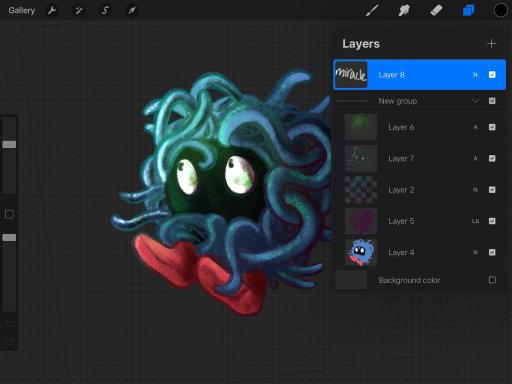Screen dimensions: 512x384
Task: Select Layer 2 in Layers list
Action: click(420, 190)
